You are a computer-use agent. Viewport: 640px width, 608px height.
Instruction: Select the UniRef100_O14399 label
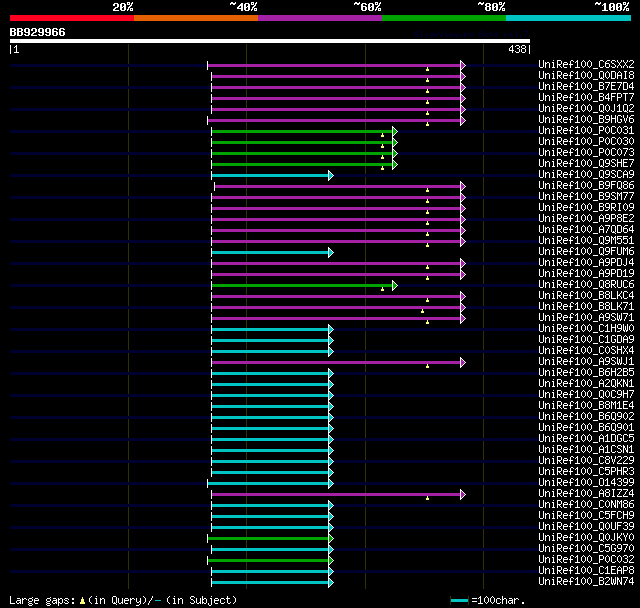point(586,483)
